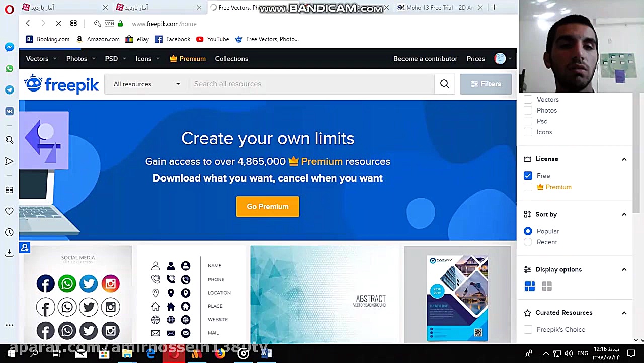Click the Freepik logo
The height and width of the screenshot is (363, 644).
coord(61,84)
